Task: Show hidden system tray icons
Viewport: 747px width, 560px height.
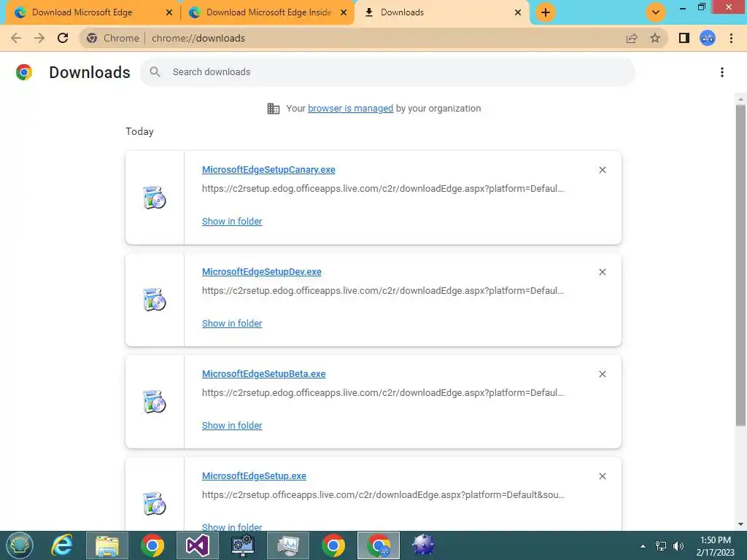Action: pos(643,546)
